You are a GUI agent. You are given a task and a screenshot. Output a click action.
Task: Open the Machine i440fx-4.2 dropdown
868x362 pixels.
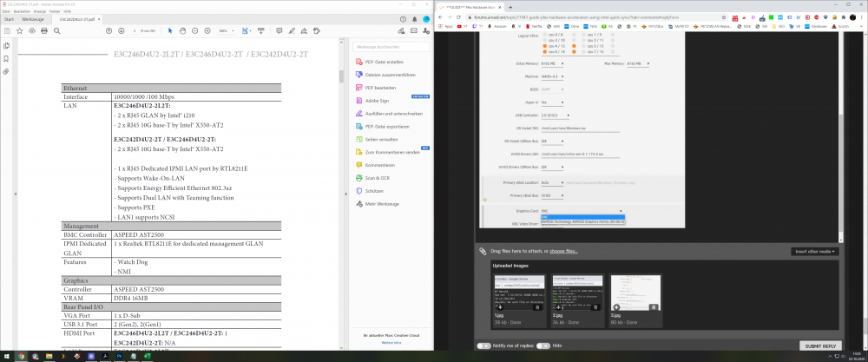pyautogui.click(x=552, y=76)
